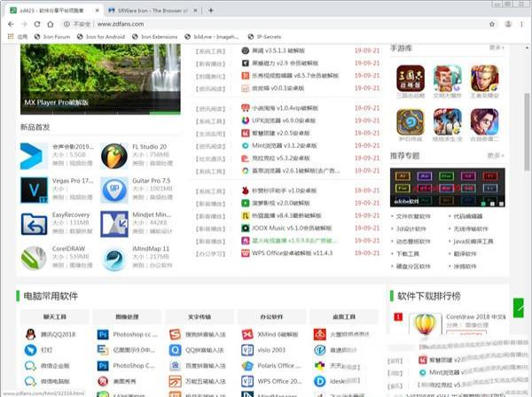The height and width of the screenshot is (397, 532).
Task: Close the SRWare Iron tab
Action: click(x=195, y=11)
